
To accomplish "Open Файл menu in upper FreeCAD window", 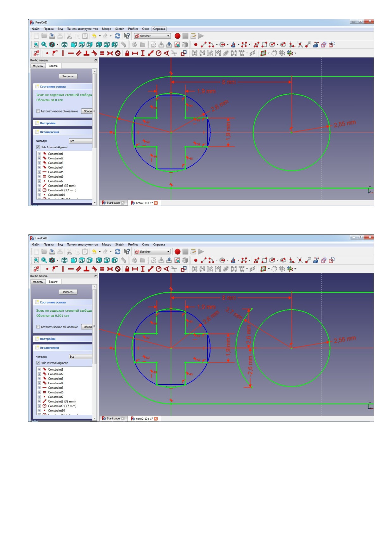I will [36, 29].
